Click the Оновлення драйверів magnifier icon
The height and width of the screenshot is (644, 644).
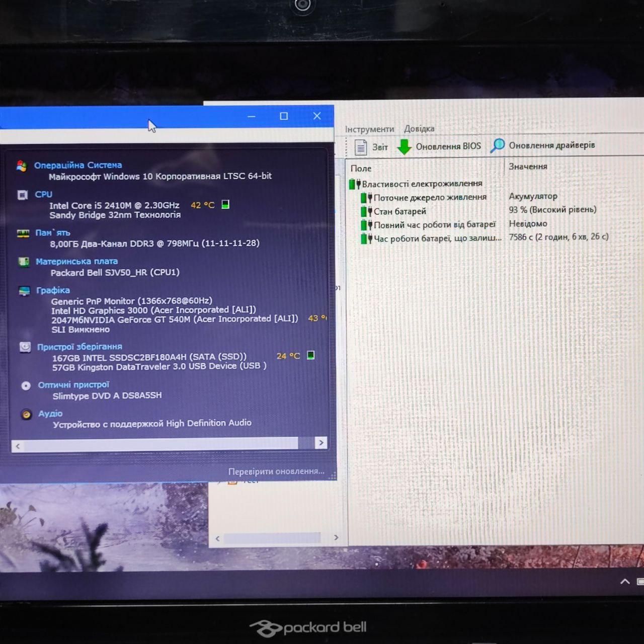pyautogui.click(x=497, y=146)
